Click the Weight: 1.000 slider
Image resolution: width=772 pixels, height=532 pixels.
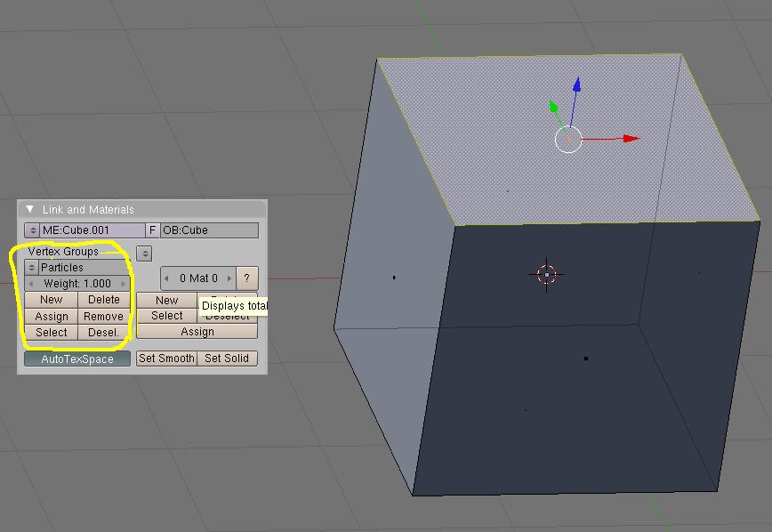tap(77, 284)
